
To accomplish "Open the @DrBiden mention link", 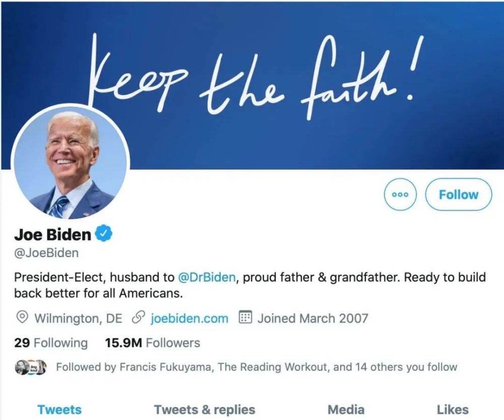I will coord(207,277).
